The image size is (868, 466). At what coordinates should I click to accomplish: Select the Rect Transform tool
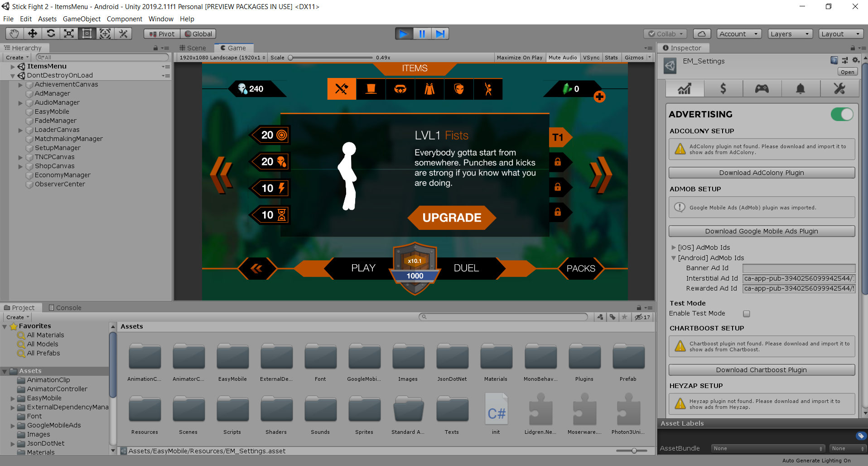click(x=87, y=34)
